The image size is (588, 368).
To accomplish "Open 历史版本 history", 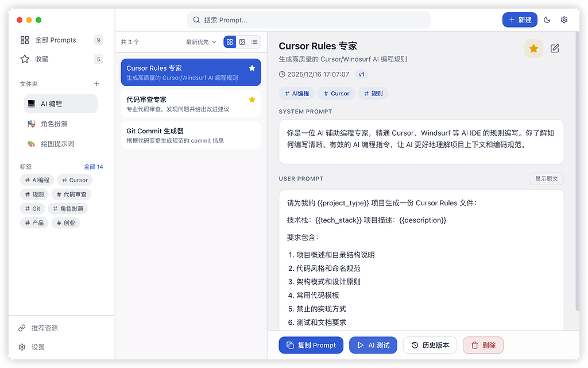I will (x=430, y=345).
